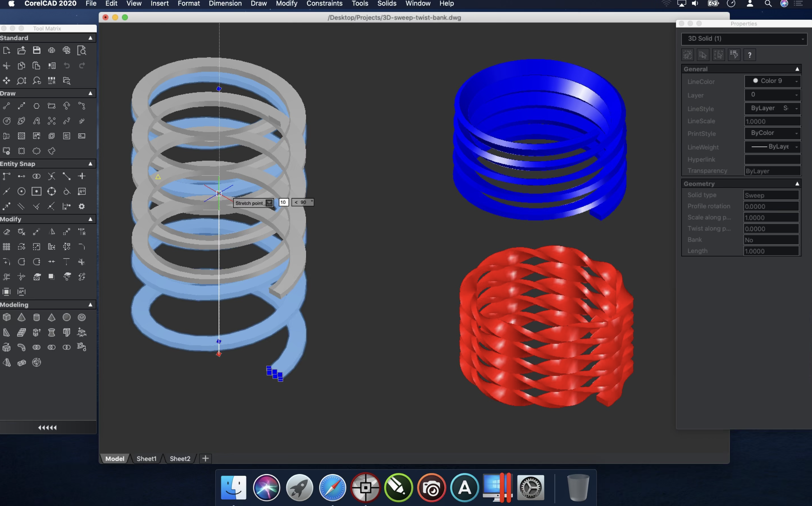Screen dimensions: 812x506
Task: Toggle the Intersection entity snap
Action: (52, 176)
